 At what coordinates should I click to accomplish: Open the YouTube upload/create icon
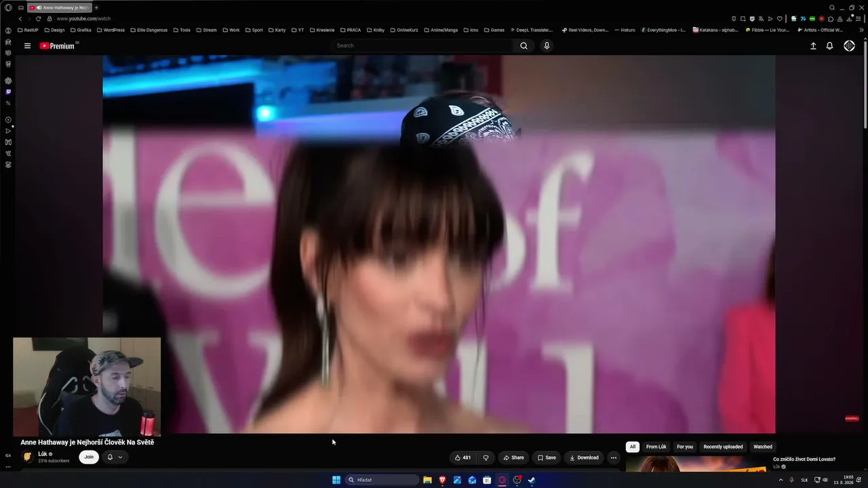click(x=813, y=45)
